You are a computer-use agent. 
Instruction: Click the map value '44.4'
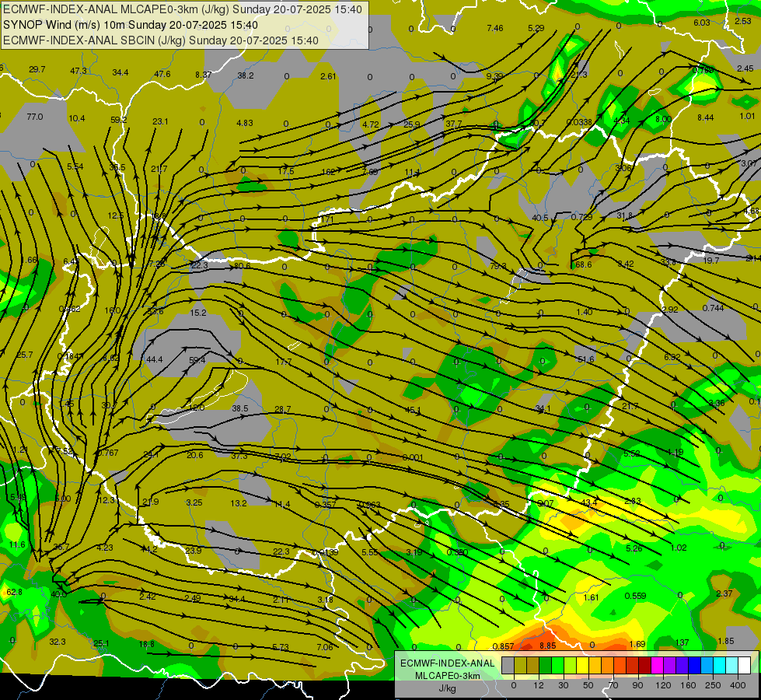click(155, 359)
